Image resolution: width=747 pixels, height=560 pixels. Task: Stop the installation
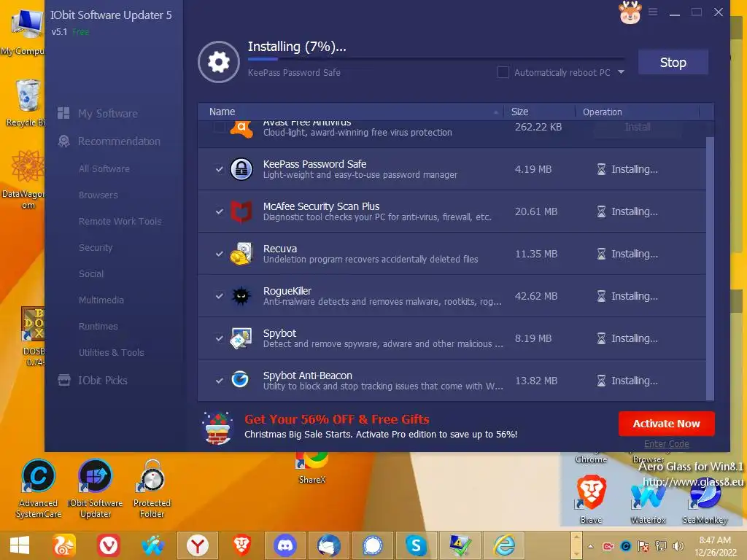673,63
